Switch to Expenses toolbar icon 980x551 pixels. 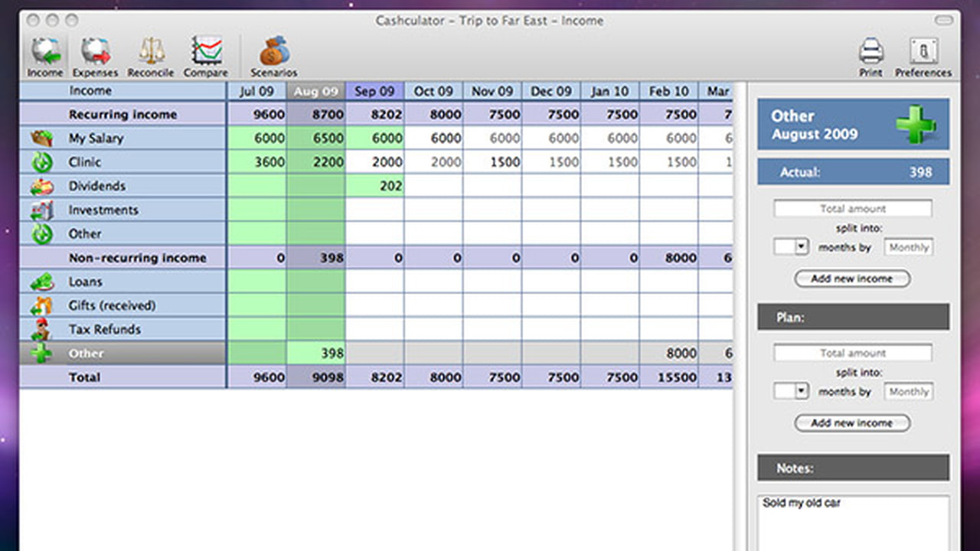pos(95,57)
